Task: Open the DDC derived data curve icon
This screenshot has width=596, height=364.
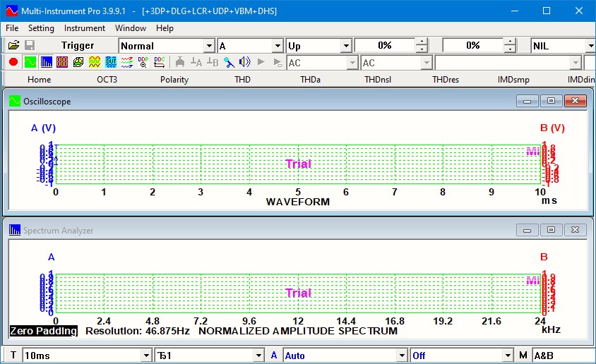Action: (x=160, y=62)
